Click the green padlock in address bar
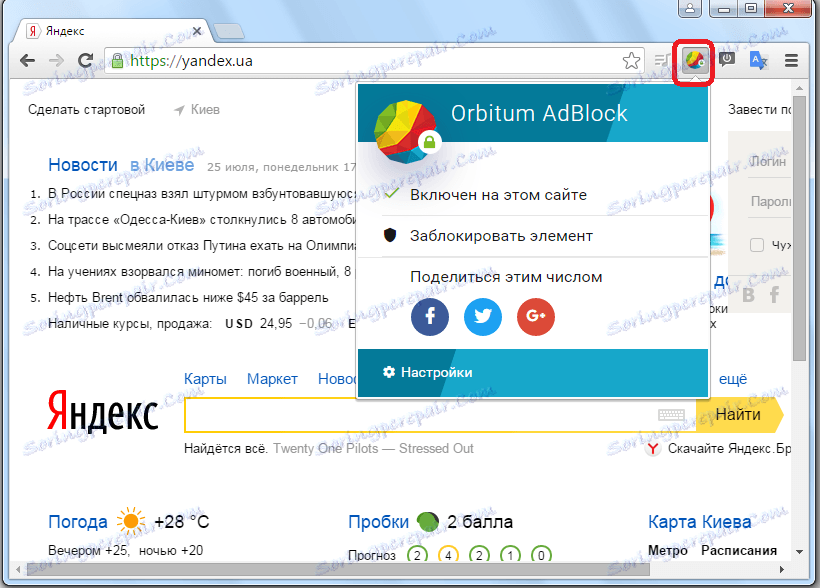Viewport: 820px width, 588px height. tap(118, 61)
